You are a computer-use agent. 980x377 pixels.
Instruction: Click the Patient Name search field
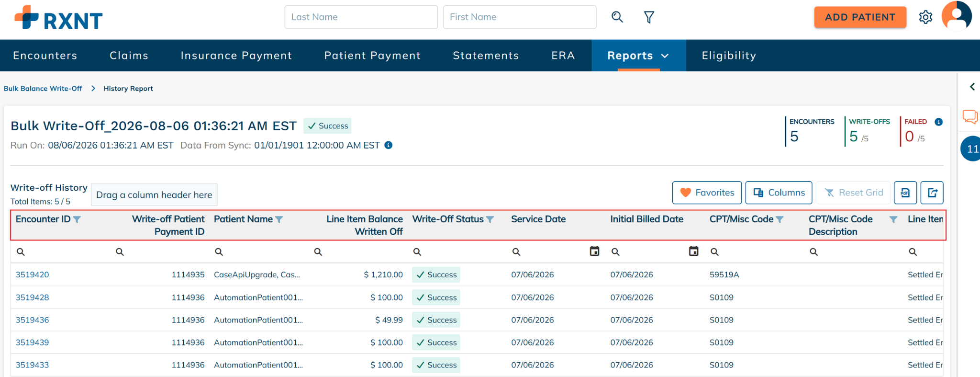(x=259, y=251)
